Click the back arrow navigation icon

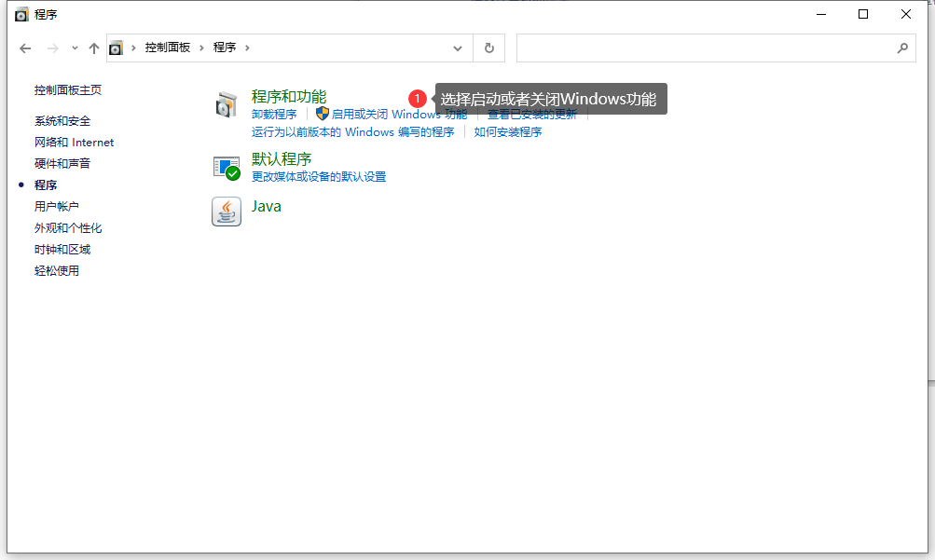(24, 48)
